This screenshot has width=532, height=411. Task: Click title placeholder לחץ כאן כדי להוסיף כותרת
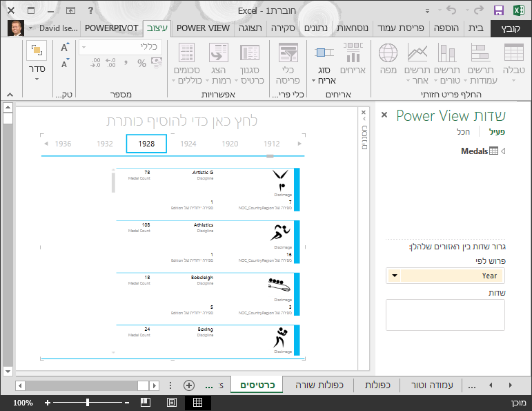coord(182,121)
